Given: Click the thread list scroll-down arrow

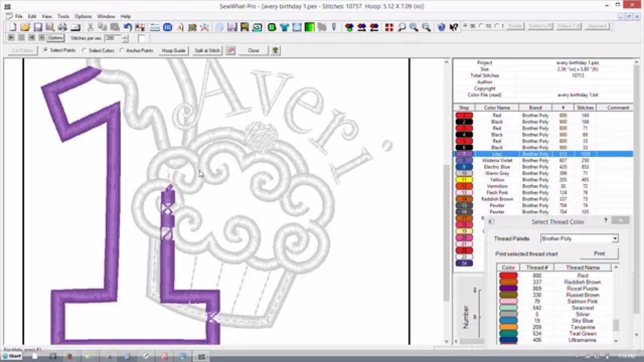Looking at the screenshot, I should [616, 341].
